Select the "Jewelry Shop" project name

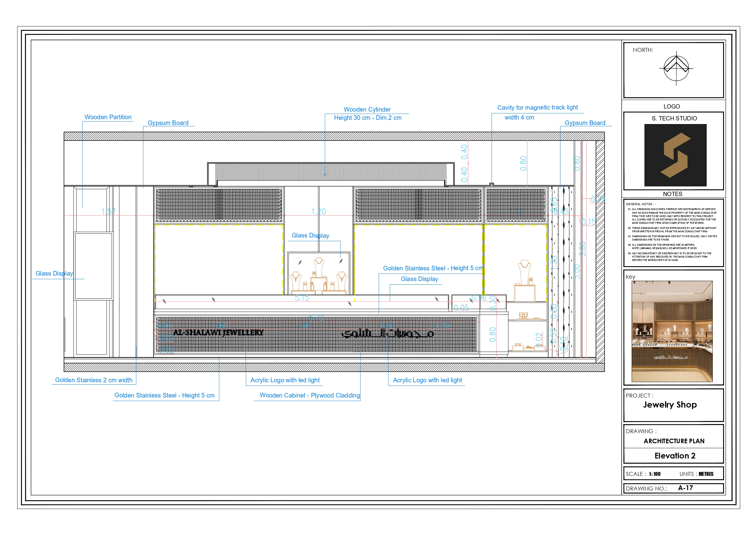tap(670, 405)
